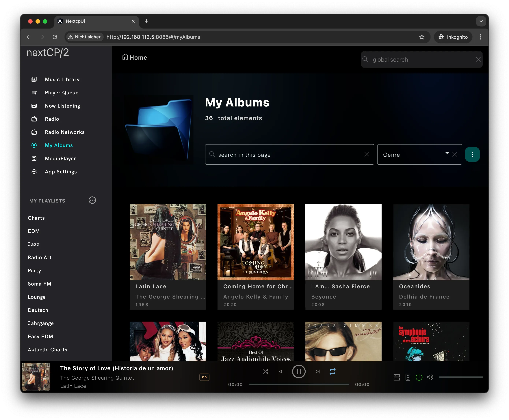The width and height of the screenshot is (509, 420).
Task: Expand the browser tab list chevron
Action: coord(481,21)
